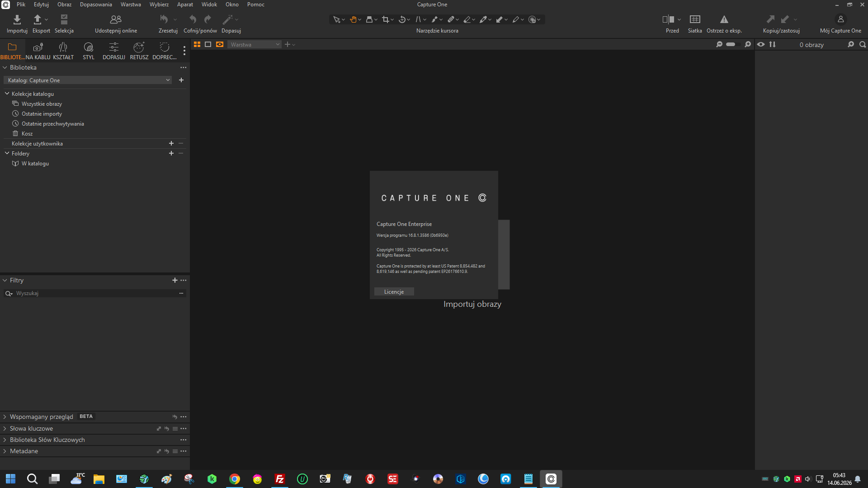Select the eraser mask tool

pos(467,19)
